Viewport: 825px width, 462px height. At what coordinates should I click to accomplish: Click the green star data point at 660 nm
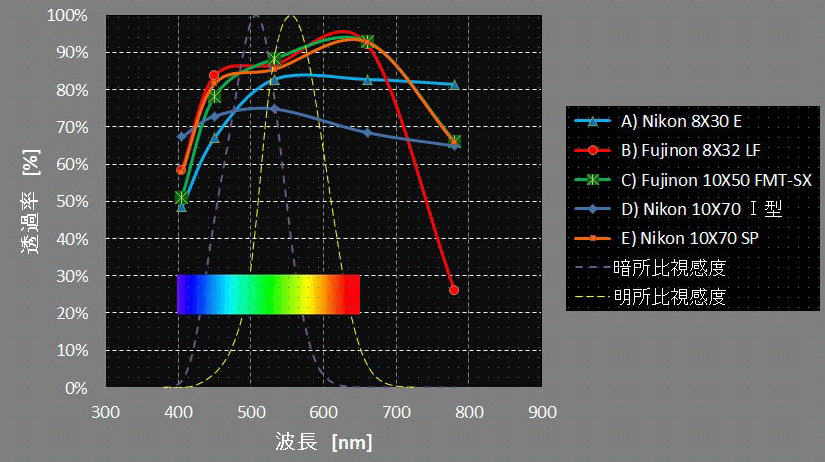coord(368,42)
